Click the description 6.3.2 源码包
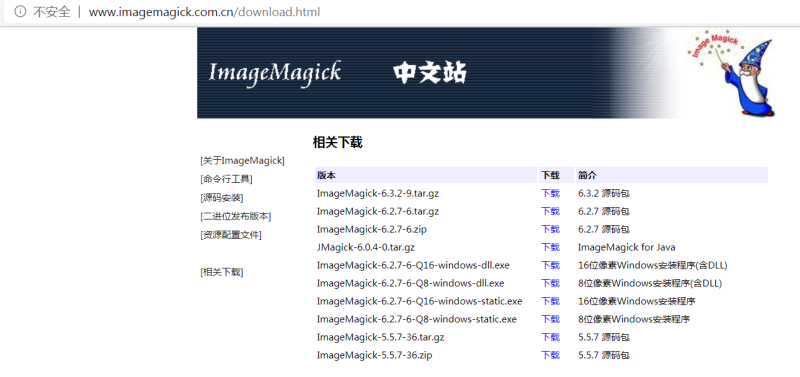 (604, 193)
